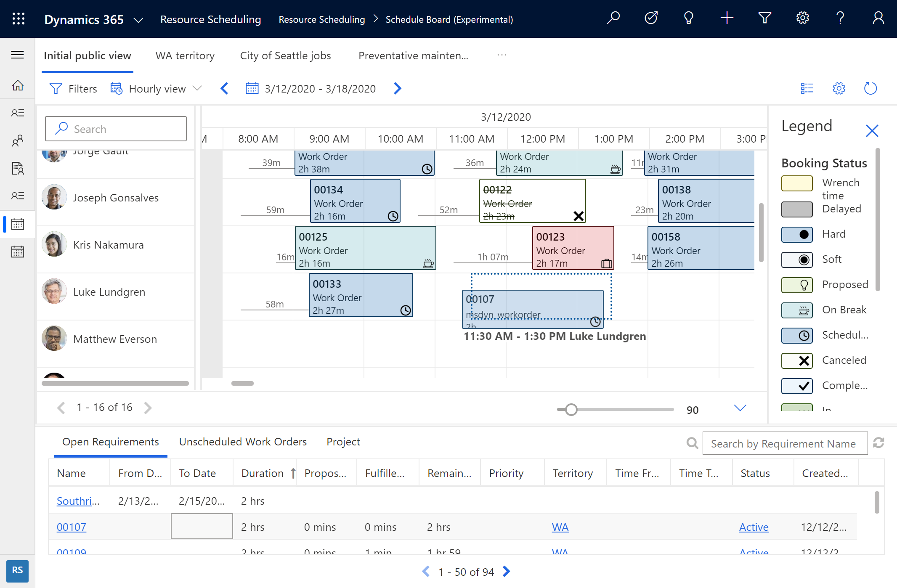This screenshot has height=588, width=897.
Task: Select the Project tab in requirements panel
Action: point(343,441)
